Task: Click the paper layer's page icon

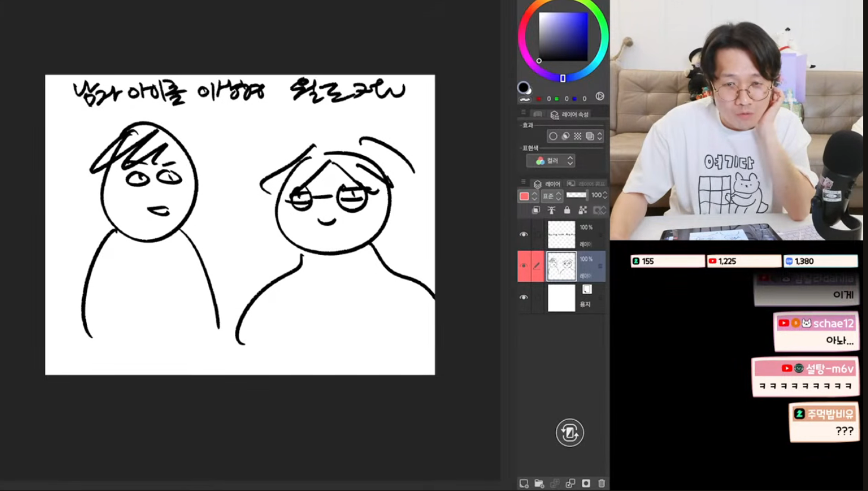Action: coord(587,289)
